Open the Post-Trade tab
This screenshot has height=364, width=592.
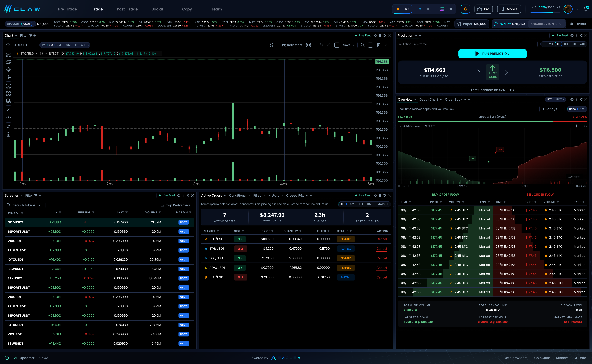tap(127, 9)
